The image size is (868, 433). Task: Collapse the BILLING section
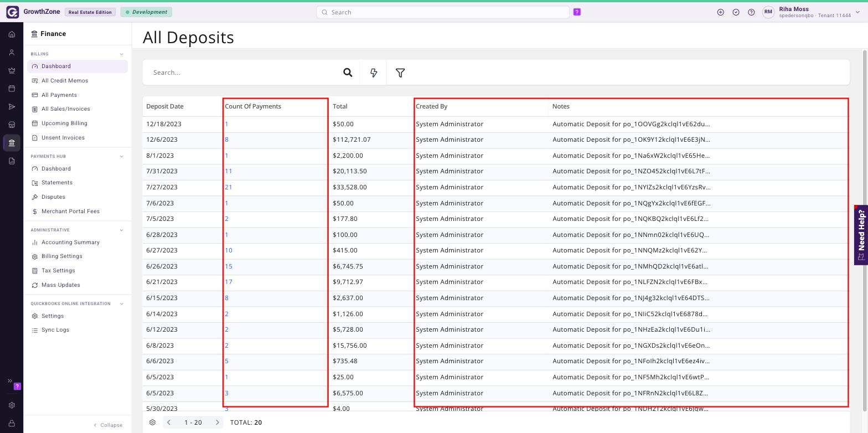[x=121, y=54]
